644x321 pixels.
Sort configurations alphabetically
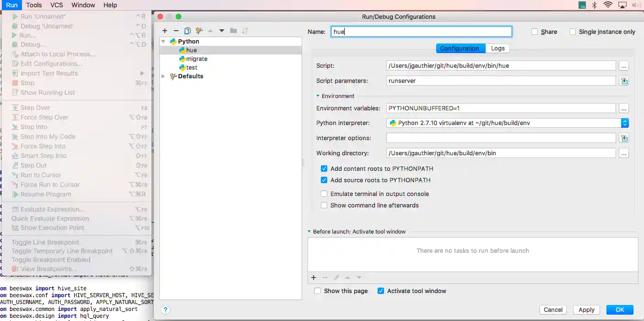[245, 31]
